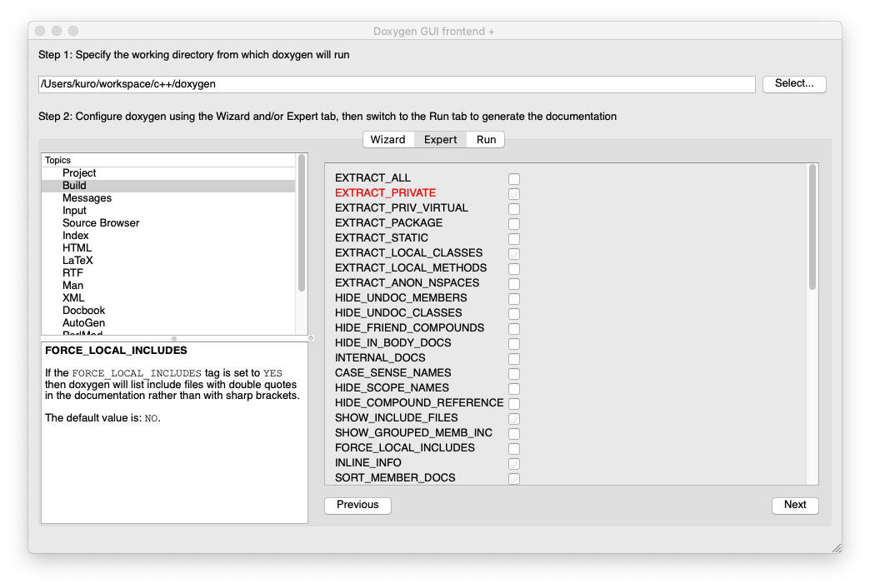Toggle HIDE_IN_BODY_DOCS checkbox

point(514,343)
